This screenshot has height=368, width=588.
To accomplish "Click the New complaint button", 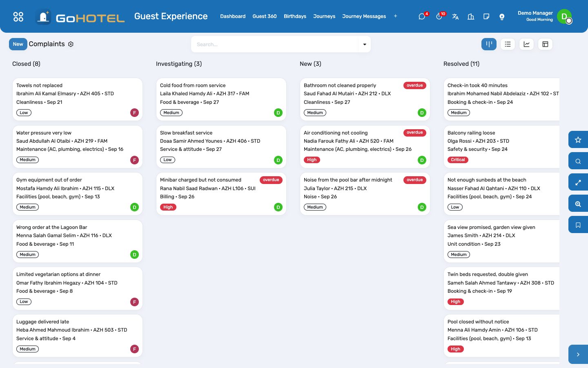I will [x=18, y=44].
